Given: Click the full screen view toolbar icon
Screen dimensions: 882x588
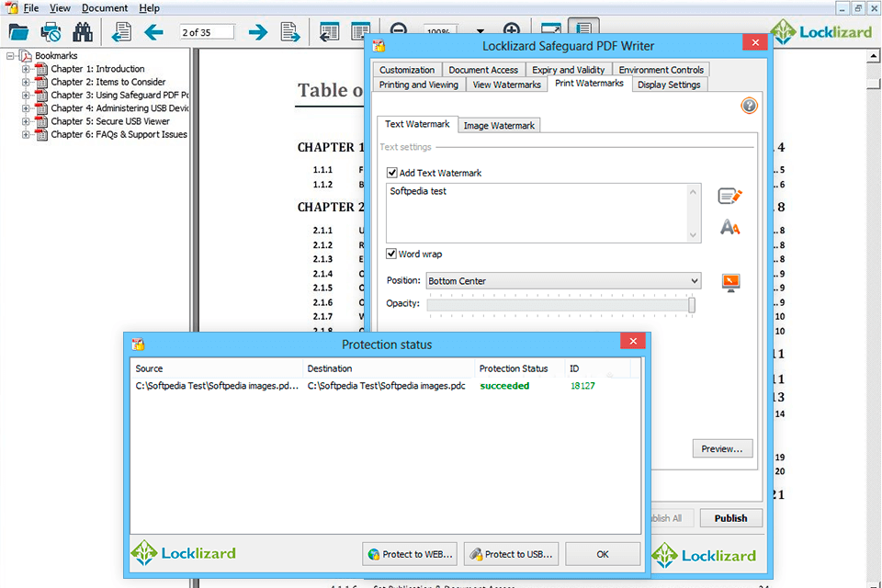Looking at the screenshot, I should pyautogui.click(x=550, y=29).
